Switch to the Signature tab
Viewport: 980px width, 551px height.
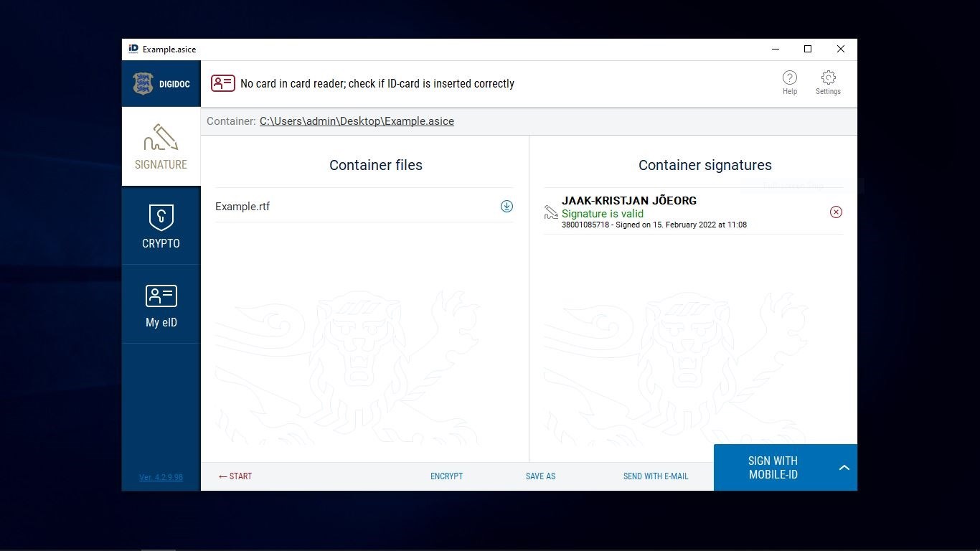coord(161,146)
